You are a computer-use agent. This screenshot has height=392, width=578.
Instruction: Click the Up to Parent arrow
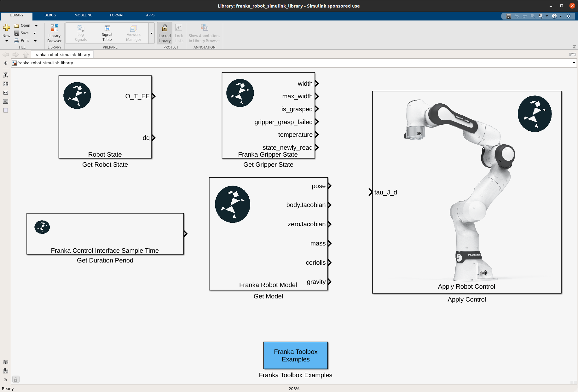click(26, 55)
